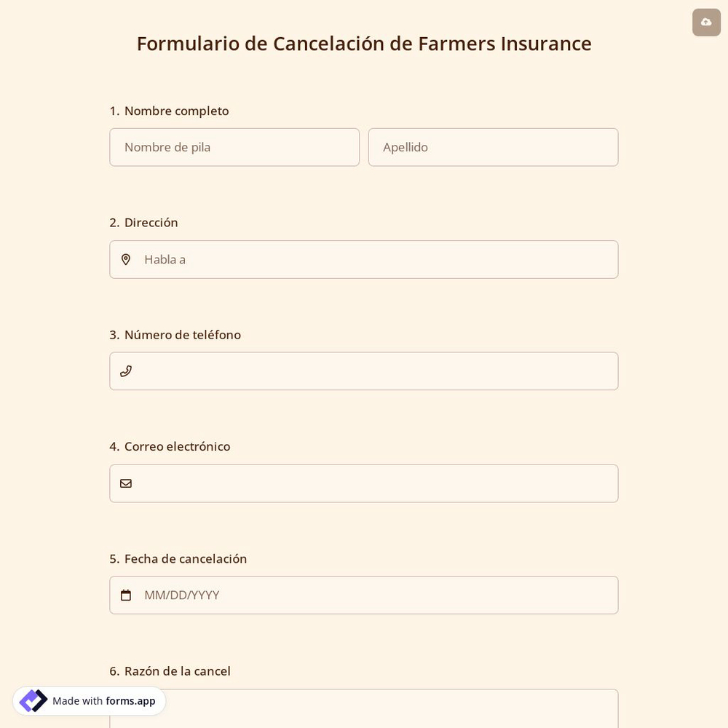This screenshot has width=728, height=728.
Task: Click the phone number entry box
Action: pyautogui.click(x=364, y=371)
